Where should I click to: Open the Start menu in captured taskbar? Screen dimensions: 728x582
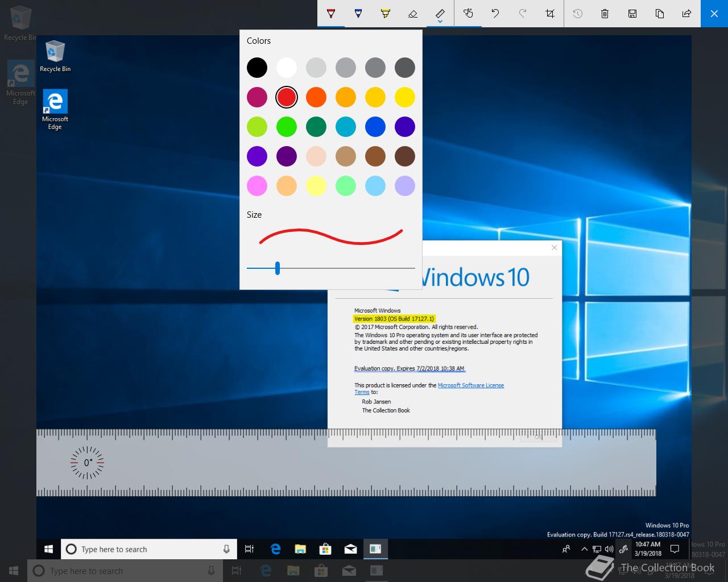click(48, 549)
